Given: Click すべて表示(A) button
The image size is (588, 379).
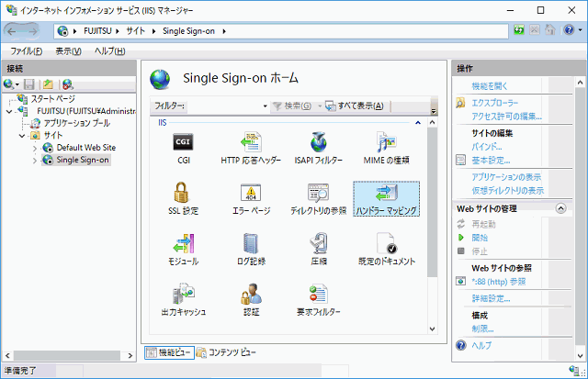Looking at the screenshot, I should click(355, 106).
